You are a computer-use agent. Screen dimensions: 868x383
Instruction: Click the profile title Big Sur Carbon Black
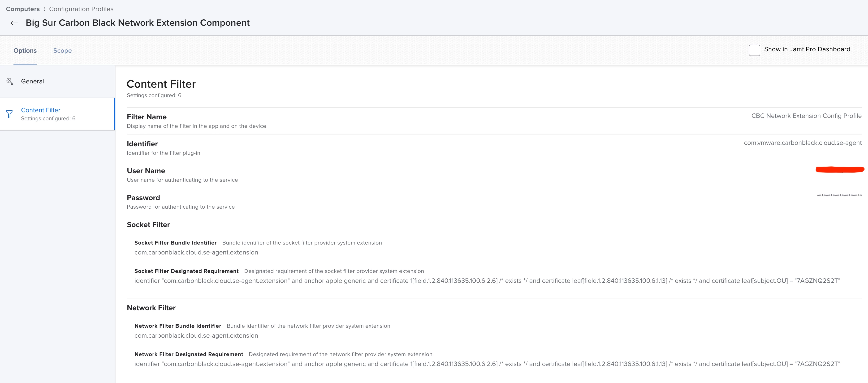click(x=138, y=23)
